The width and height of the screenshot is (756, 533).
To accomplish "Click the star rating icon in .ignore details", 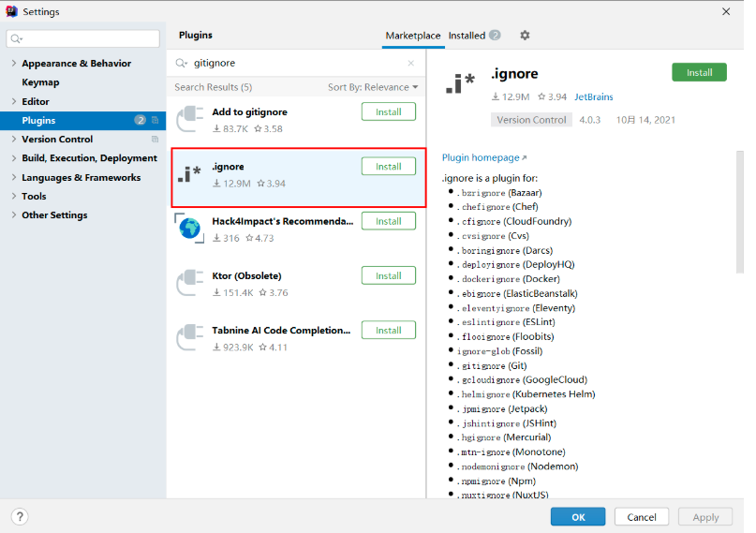I will pos(541,96).
